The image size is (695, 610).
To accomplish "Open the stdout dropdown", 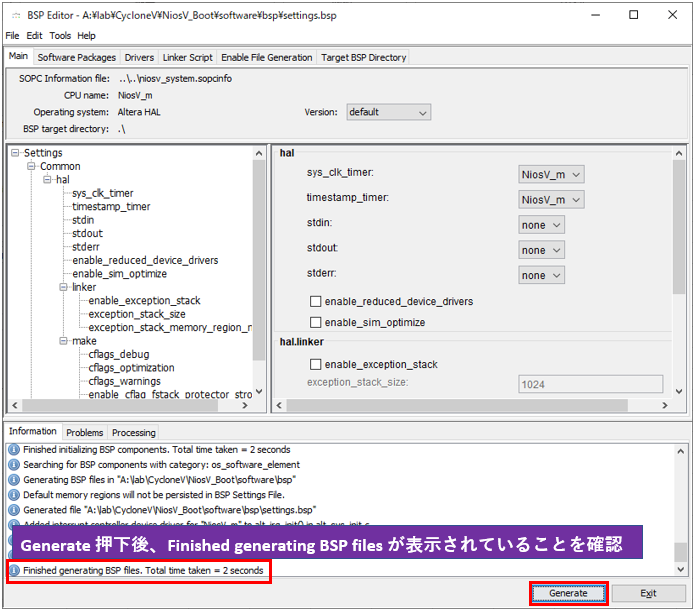I will click(542, 250).
